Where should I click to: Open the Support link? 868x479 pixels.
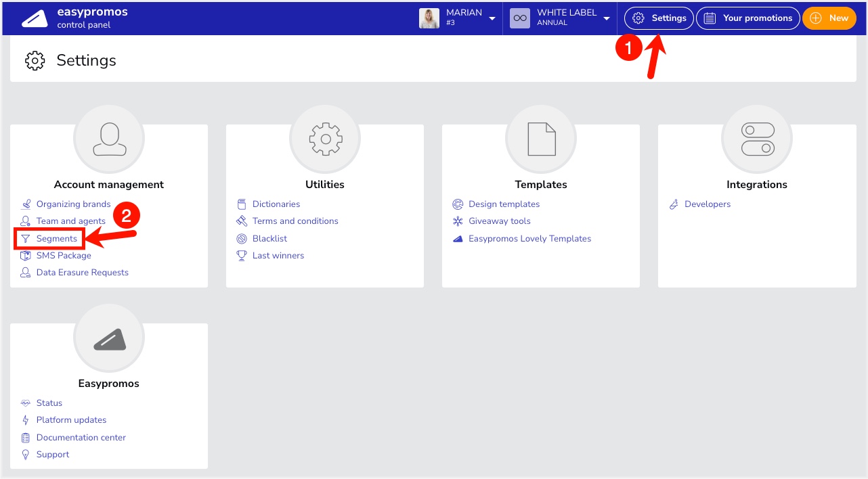(53, 454)
